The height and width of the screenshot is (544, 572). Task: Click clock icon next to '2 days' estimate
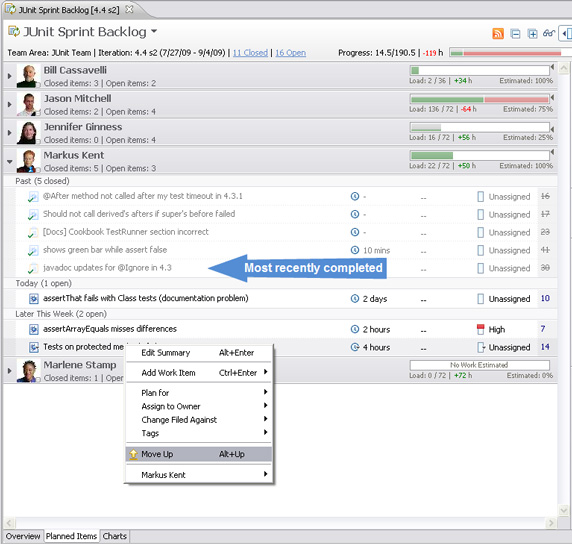click(x=355, y=299)
